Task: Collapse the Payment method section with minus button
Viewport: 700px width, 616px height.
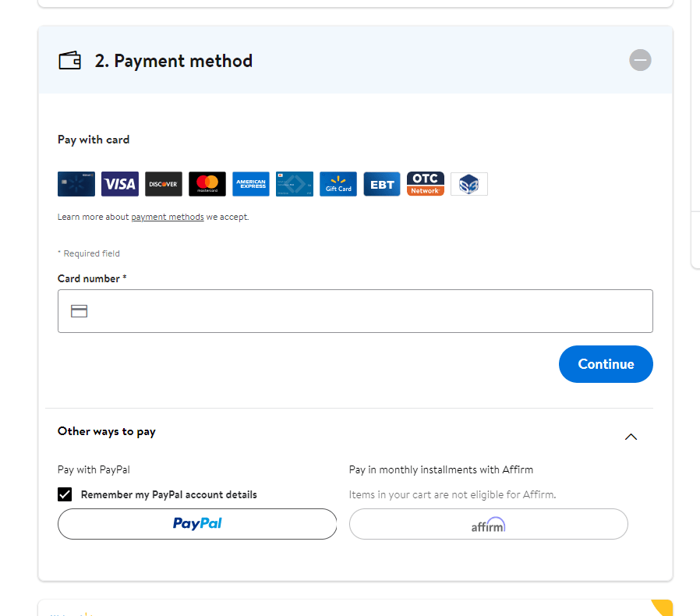Action: coord(640,60)
